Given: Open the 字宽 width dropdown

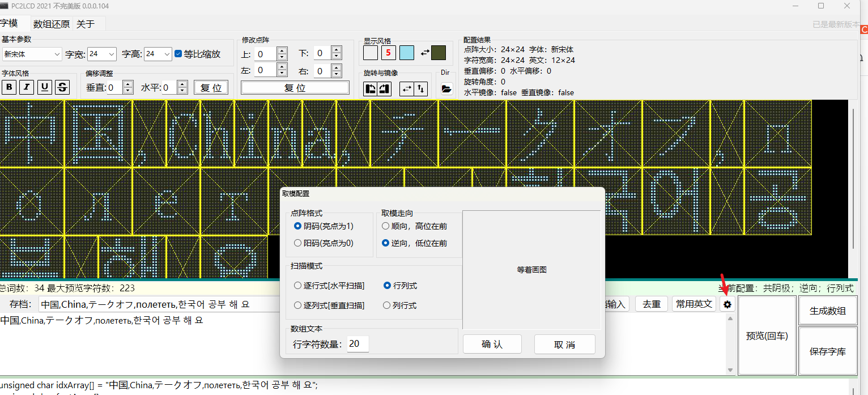Looking at the screenshot, I should [102, 54].
